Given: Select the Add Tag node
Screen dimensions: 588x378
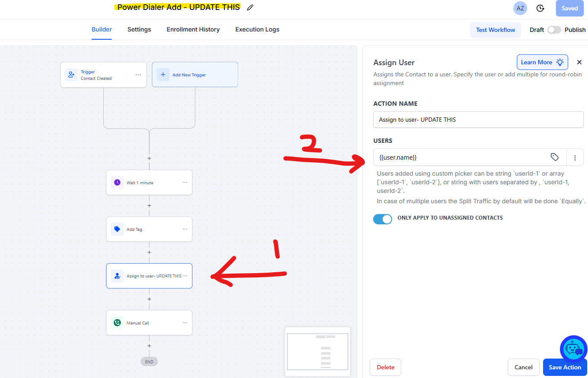Looking at the screenshot, I should coord(149,229).
